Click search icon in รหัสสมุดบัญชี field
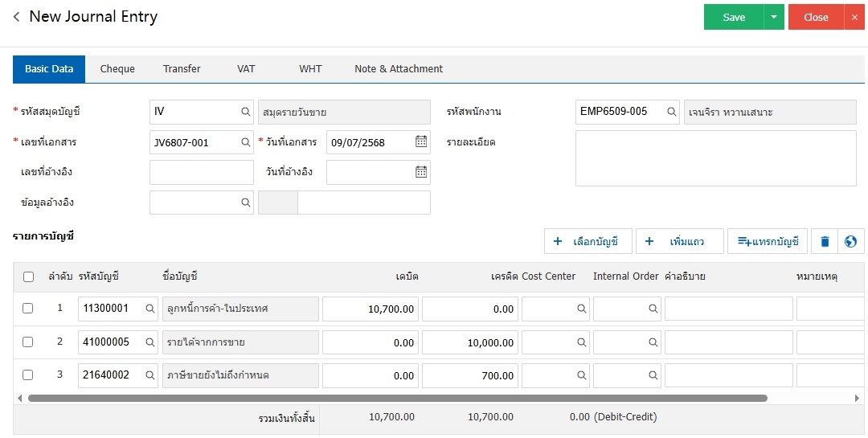 [x=246, y=112]
